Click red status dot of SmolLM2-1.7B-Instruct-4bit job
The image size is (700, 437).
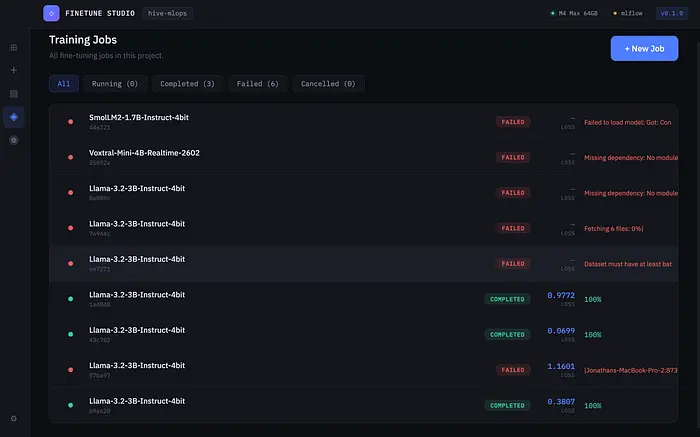pyautogui.click(x=70, y=122)
